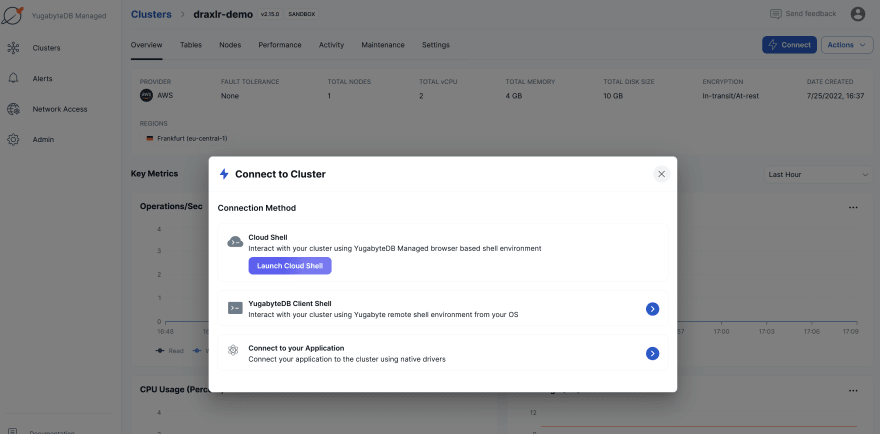Open the Actions dropdown menu

click(x=847, y=45)
